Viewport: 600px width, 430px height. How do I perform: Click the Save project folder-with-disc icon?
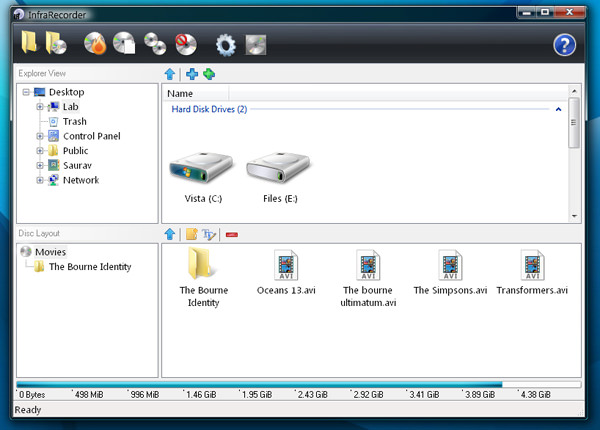56,43
